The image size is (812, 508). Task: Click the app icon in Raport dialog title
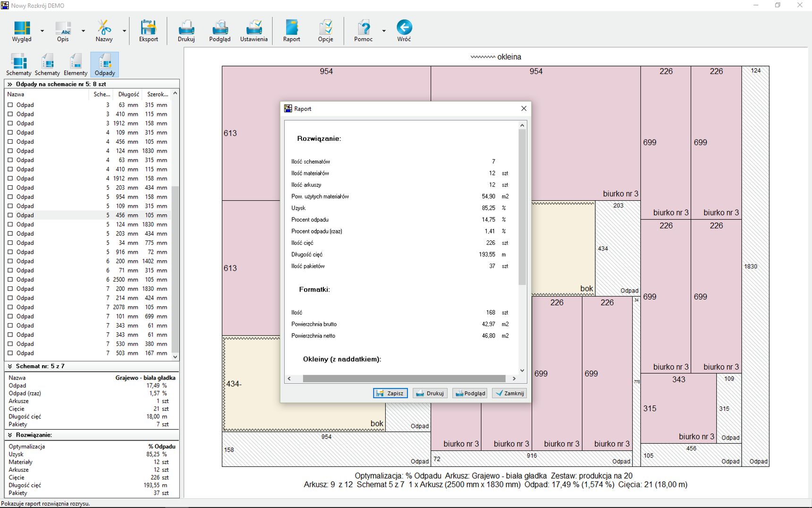click(288, 109)
